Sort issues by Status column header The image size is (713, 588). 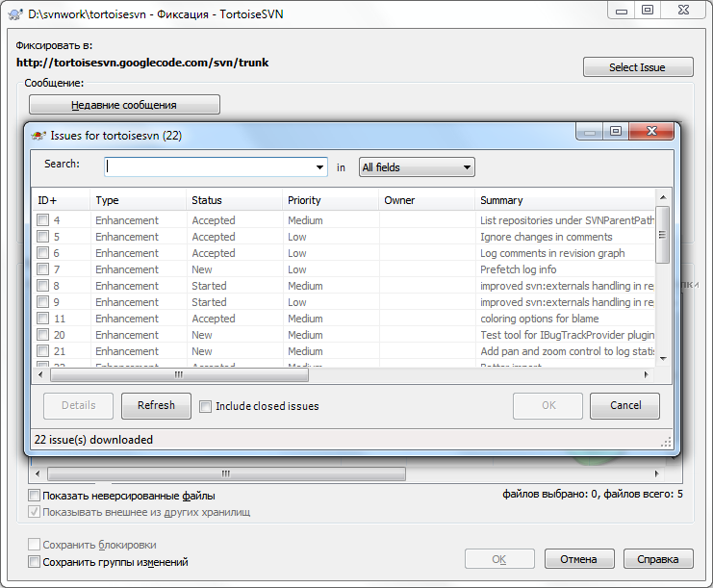click(x=234, y=200)
